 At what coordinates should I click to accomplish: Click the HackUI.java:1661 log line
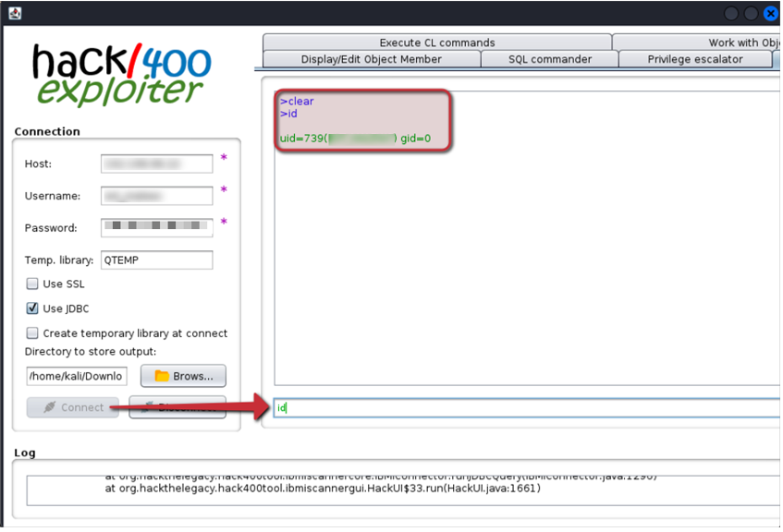[323, 488]
